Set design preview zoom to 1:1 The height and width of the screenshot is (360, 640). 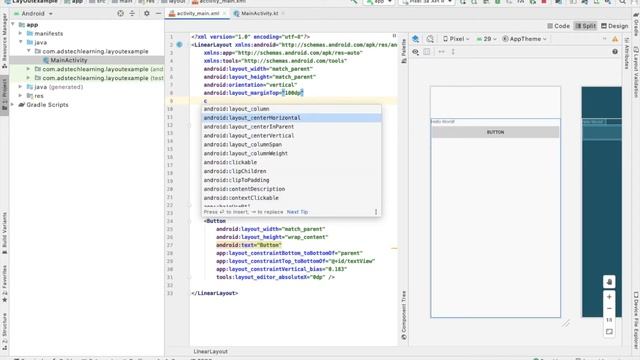coord(609,320)
